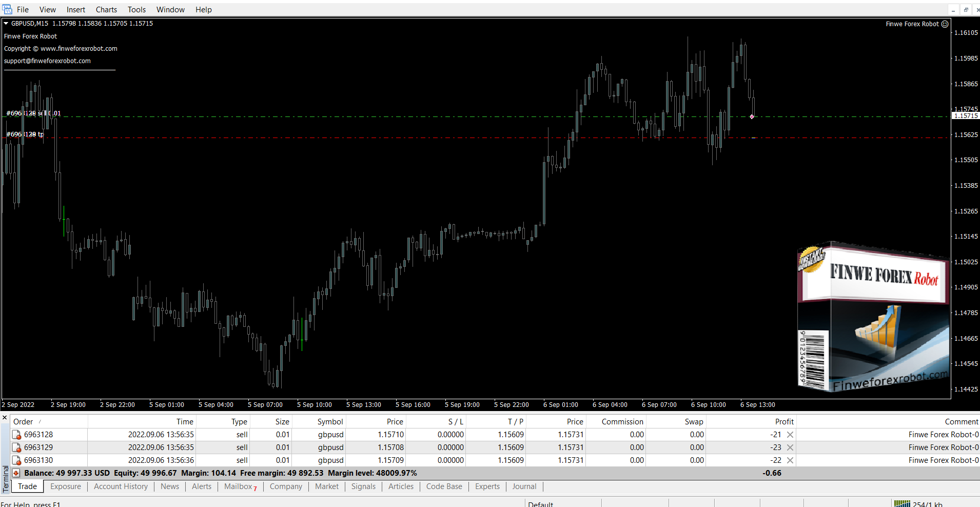
Task: Click the Expert Advisor smiley face icon
Action: [x=945, y=24]
